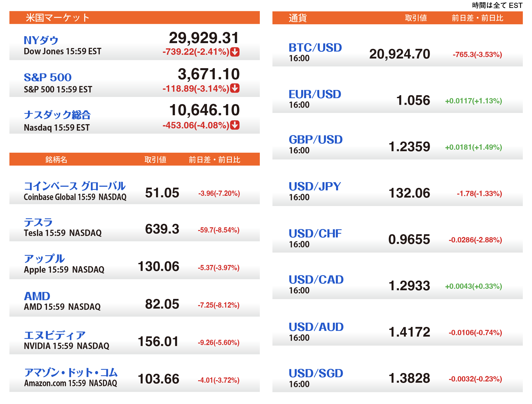Click the 通貨 section header
The height and width of the screenshot is (404, 532).
[298, 18]
